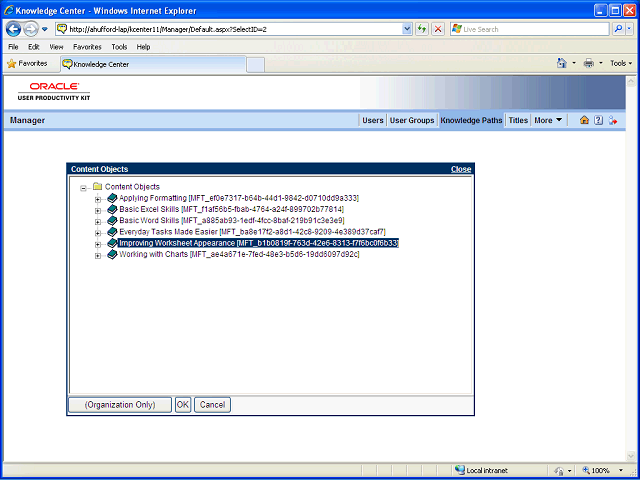
Task: Select the Applying Formatting title
Action: click(x=239, y=198)
